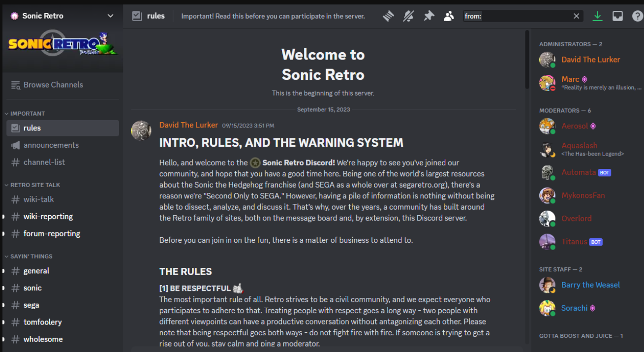Click the rules channel icon in header
The width and height of the screenshot is (644, 352).
pos(137,16)
